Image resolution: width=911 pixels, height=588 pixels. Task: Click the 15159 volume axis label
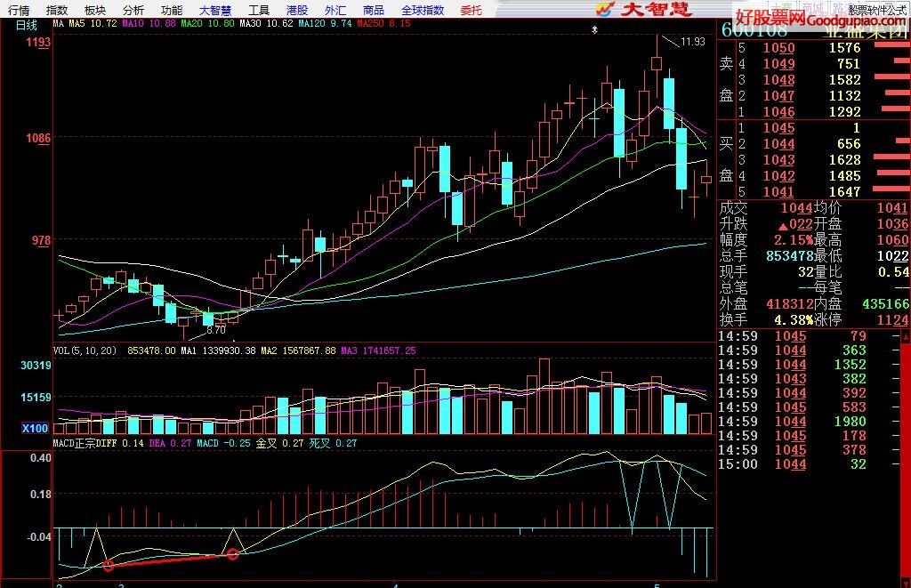click(x=36, y=398)
